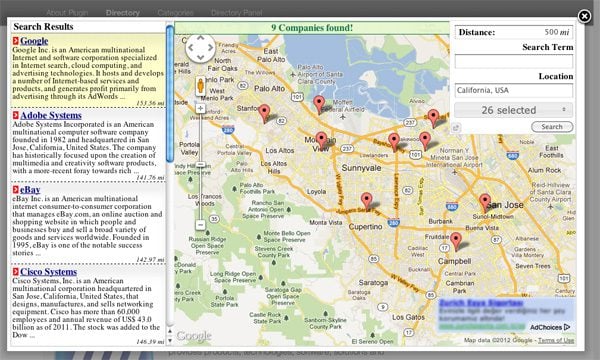Click the Distance field showing 500 mi
Screen dimensions: 600x360
(x=514, y=32)
